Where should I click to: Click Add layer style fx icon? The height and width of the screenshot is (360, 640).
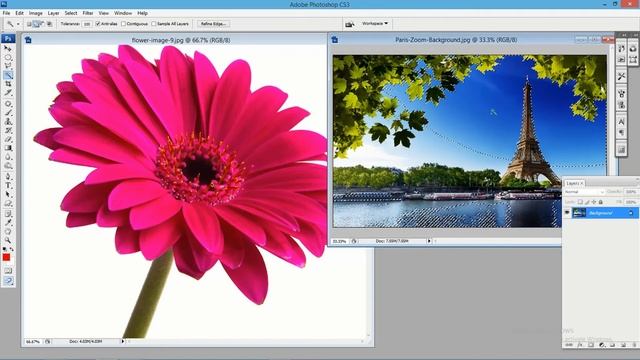580,345
